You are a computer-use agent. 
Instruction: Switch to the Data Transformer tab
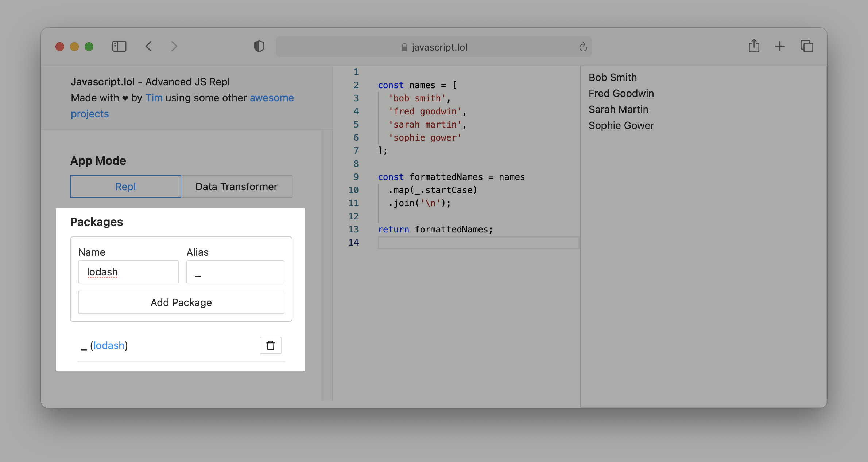[236, 187]
